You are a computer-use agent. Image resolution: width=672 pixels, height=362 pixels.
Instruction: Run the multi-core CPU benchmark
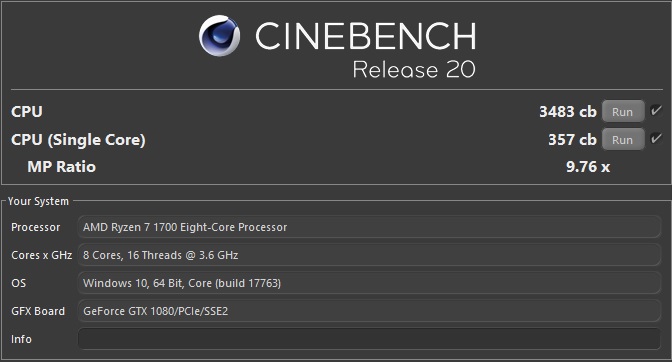pyautogui.click(x=623, y=112)
